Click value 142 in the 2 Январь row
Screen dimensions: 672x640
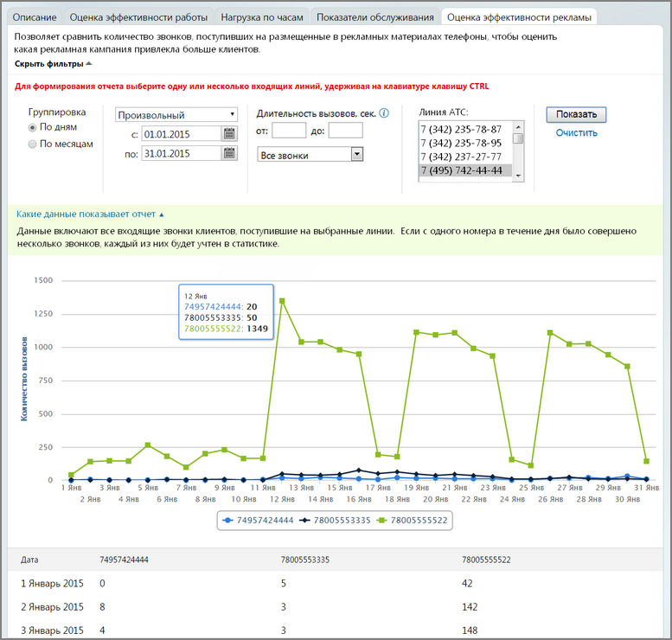470,607
